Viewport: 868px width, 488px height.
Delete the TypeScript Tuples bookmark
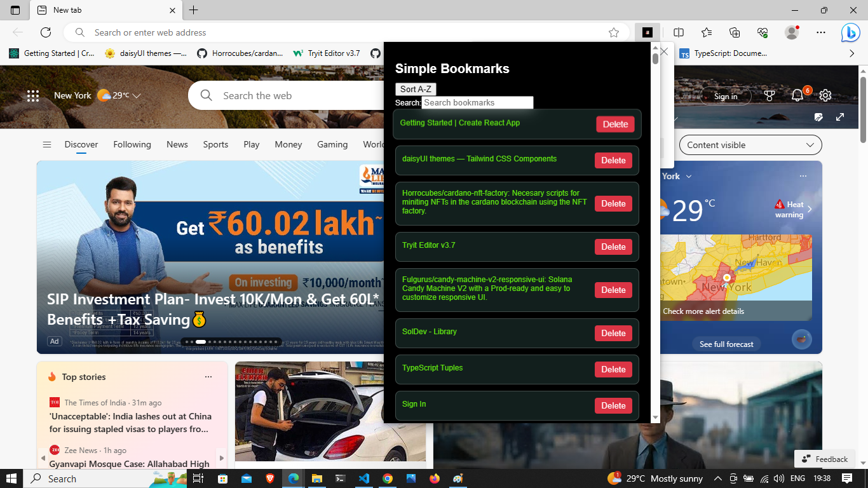click(613, 370)
